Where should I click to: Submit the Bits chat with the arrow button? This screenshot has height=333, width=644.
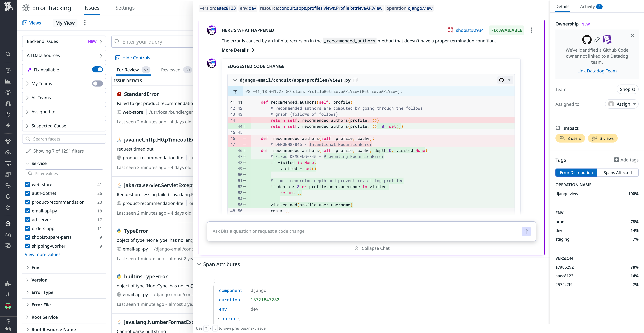point(526,231)
